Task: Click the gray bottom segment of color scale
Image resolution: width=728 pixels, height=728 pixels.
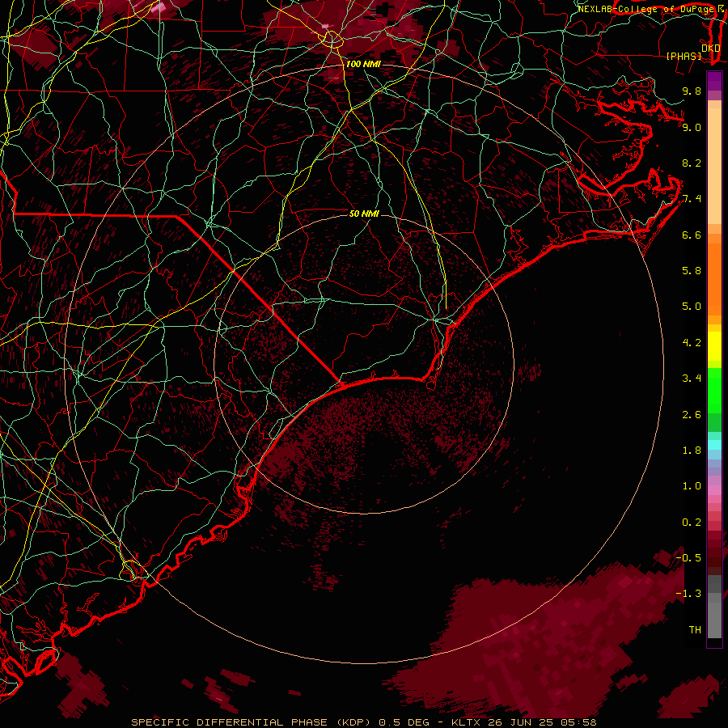Action: pyautogui.click(x=714, y=616)
